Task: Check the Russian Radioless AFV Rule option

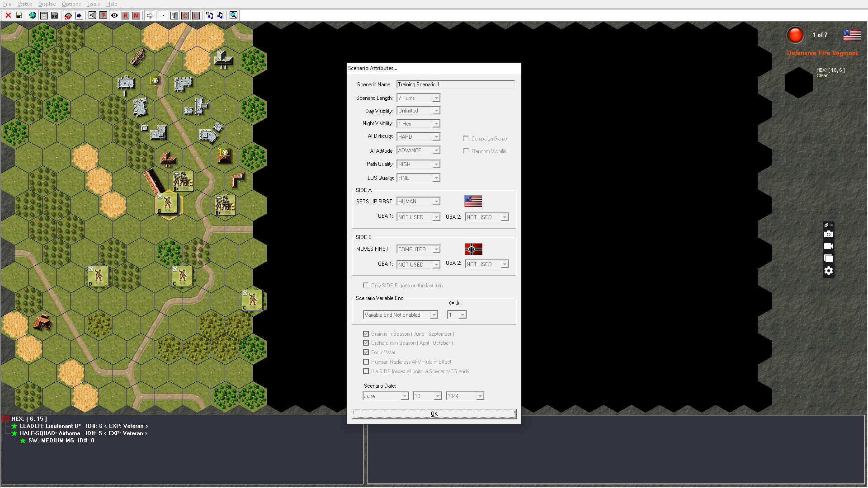Action: tap(366, 362)
